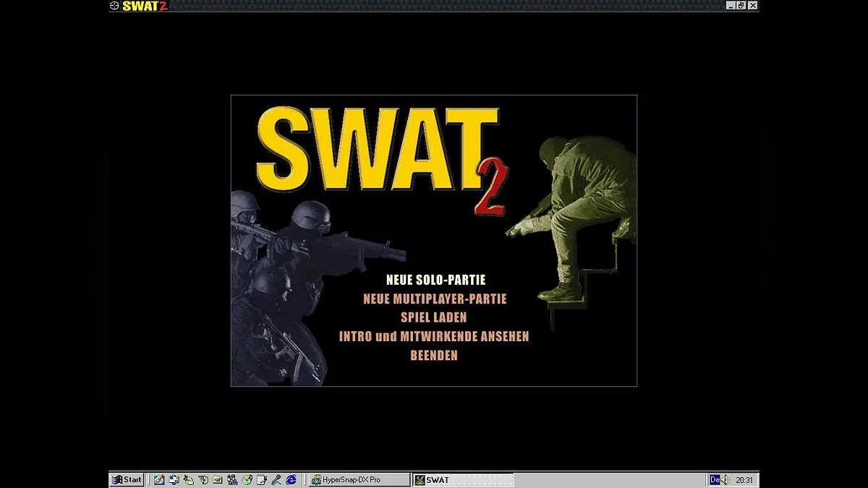868x488 pixels.
Task: Restore down the SWAT 2 window
Action: tap(741, 6)
